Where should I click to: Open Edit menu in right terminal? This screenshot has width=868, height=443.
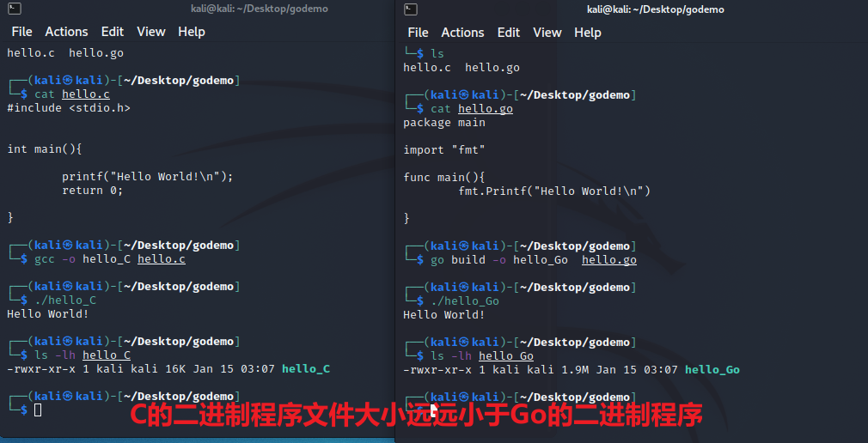coord(509,33)
